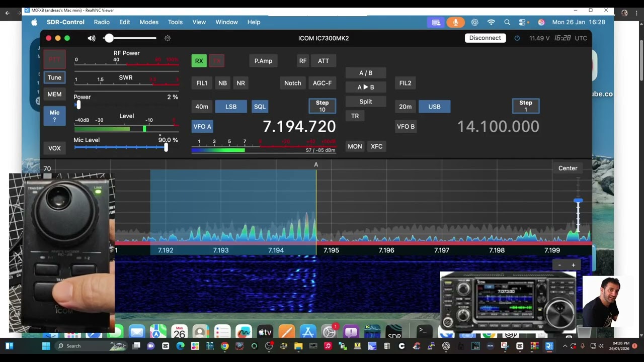
Task: Click the Disconnect button
Action: [485, 38]
